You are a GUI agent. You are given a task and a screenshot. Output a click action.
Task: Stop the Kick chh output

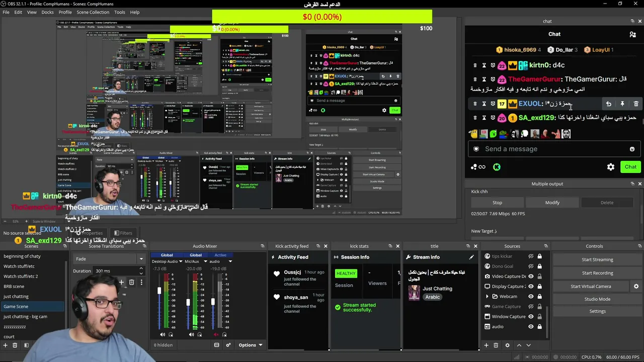497,203
